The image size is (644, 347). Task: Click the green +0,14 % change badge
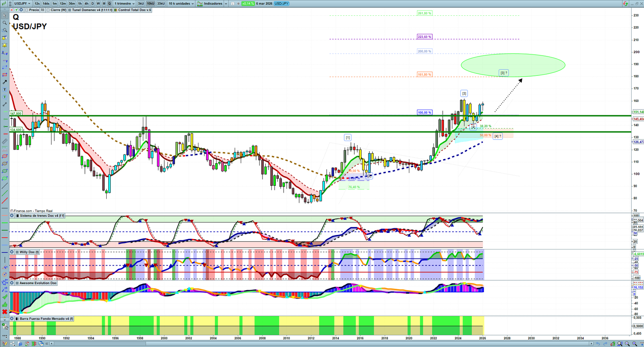[248, 4]
